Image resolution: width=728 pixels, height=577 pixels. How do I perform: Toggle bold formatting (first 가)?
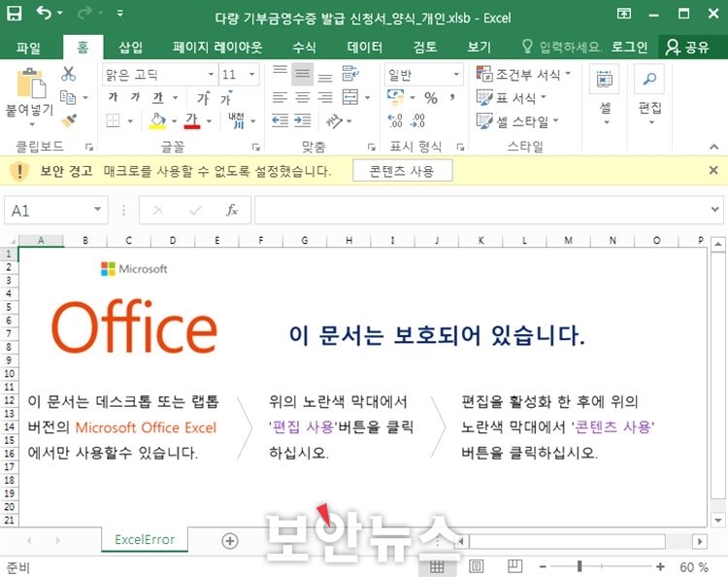point(113,96)
